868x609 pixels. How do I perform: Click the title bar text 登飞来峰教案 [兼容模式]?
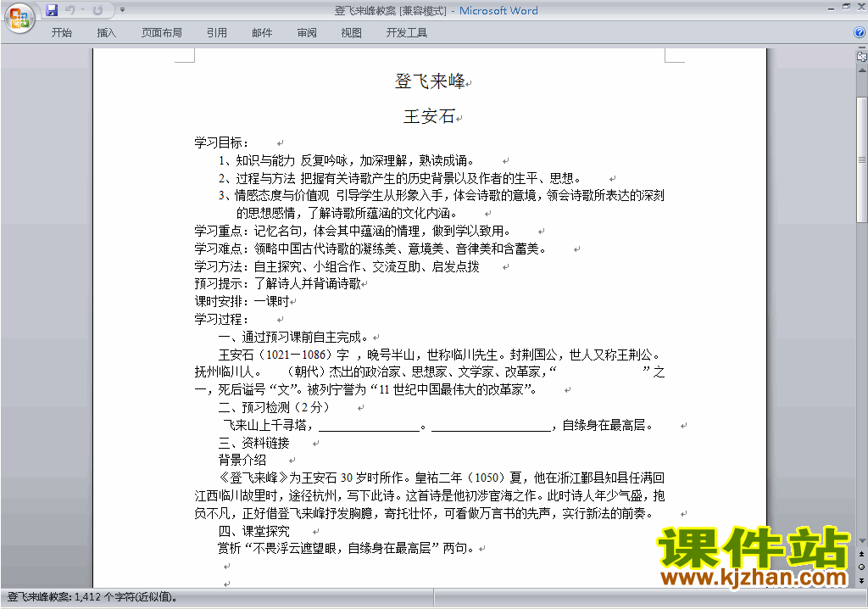tap(390, 10)
